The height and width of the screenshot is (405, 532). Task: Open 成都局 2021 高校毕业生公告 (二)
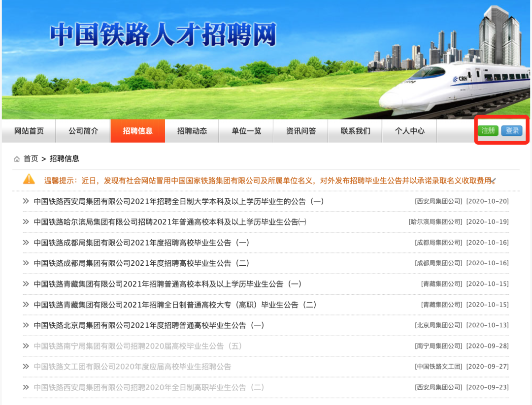(x=141, y=263)
